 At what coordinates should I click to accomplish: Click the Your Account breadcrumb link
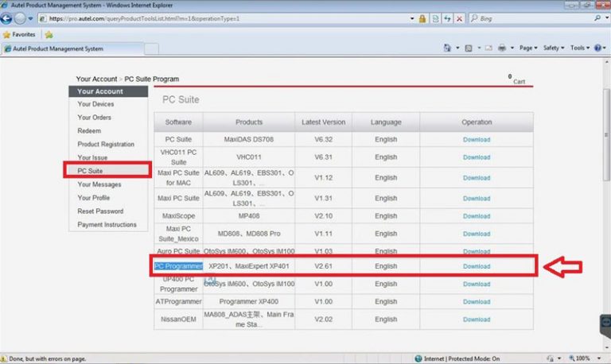coord(96,79)
